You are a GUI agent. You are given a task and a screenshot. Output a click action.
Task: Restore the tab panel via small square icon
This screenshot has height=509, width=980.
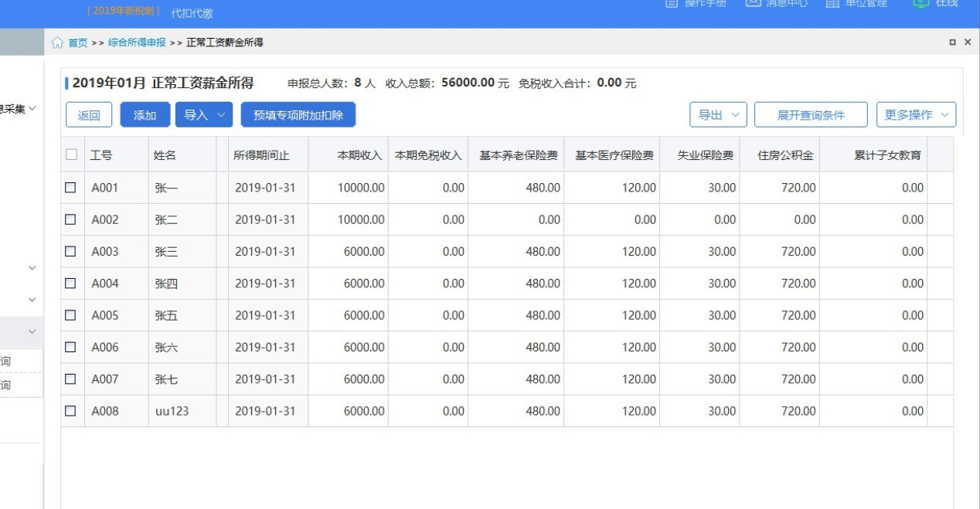tap(953, 42)
